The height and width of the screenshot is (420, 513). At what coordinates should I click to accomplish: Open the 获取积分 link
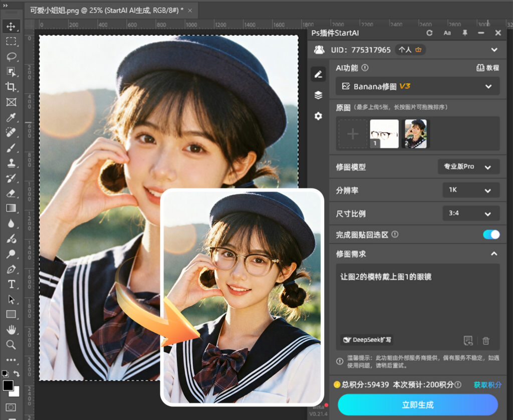point(486,385)
